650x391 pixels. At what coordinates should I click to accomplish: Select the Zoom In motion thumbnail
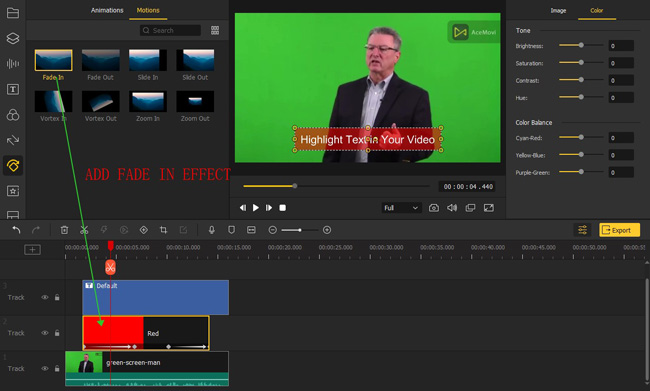(x=148, y=102)
